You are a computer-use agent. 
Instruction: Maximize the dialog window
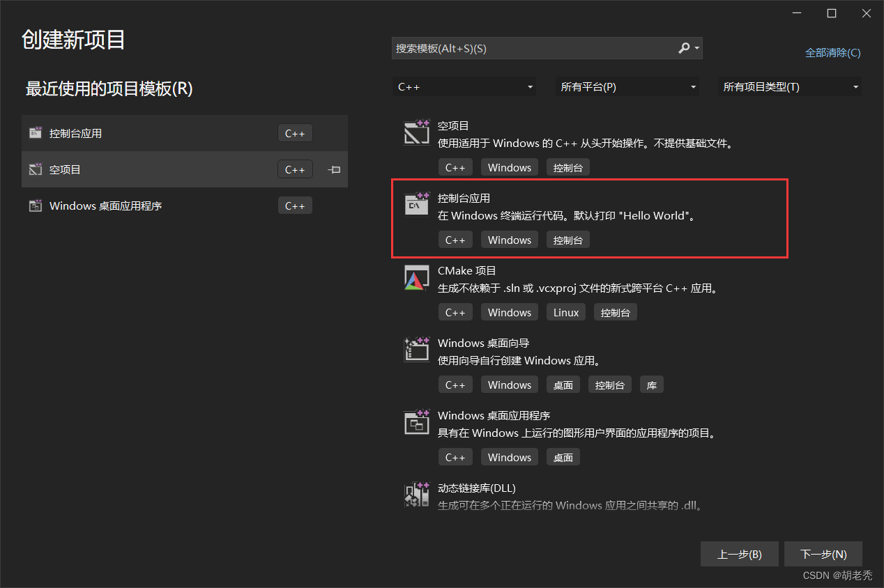pyautogui.click(x=832, y=13)
